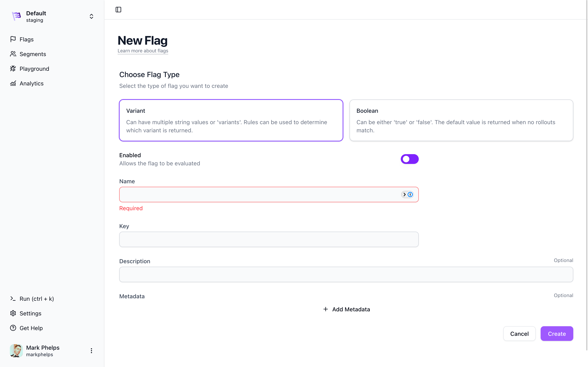The image size is (588, 367).
Task: Click the Create button
Action: click(x=556, y=334)
